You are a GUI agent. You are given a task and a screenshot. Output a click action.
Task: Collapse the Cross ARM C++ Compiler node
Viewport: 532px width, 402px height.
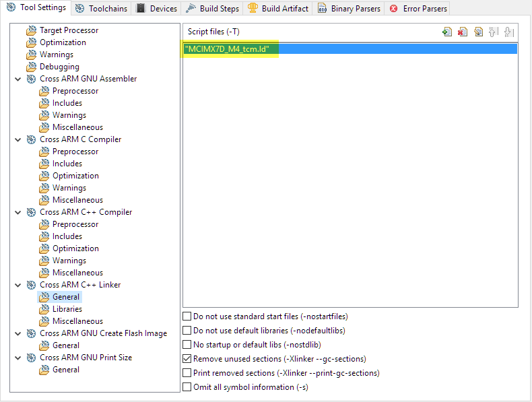18,212
